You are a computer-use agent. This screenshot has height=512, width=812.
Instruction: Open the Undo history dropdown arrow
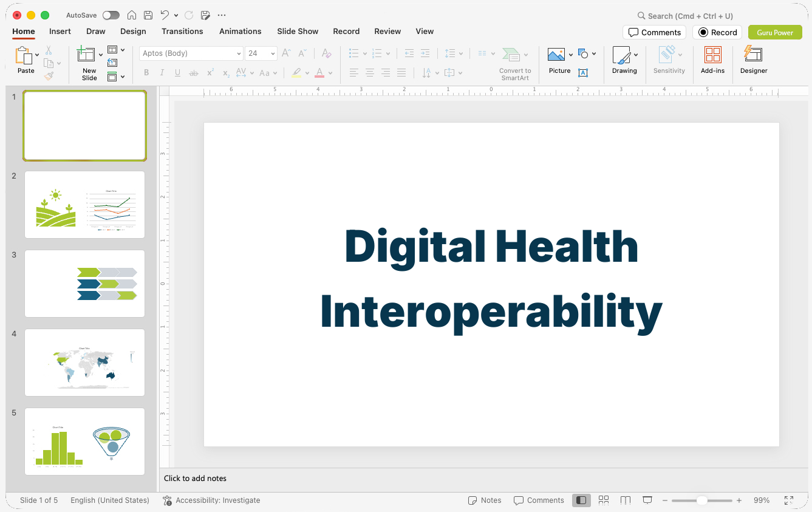point(176,15)
